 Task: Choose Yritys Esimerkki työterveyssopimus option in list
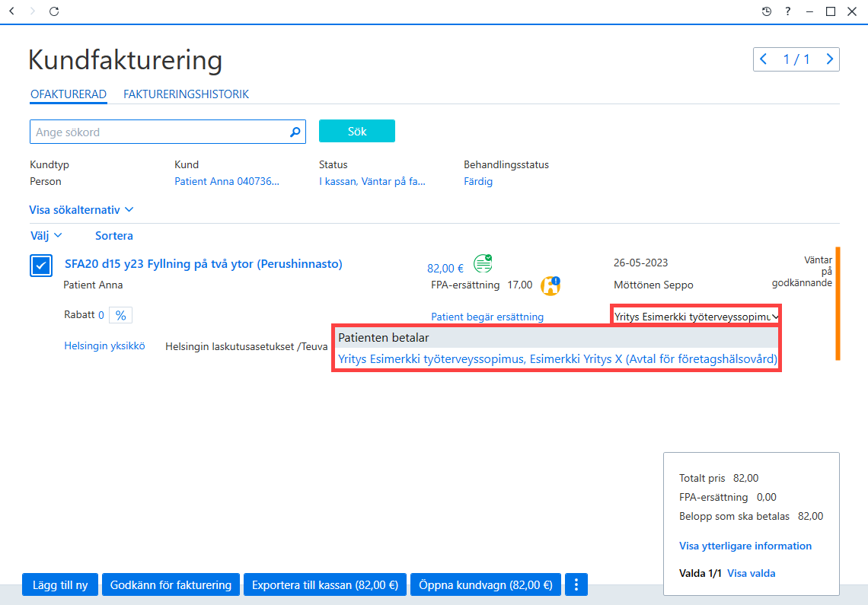point(557,358)
